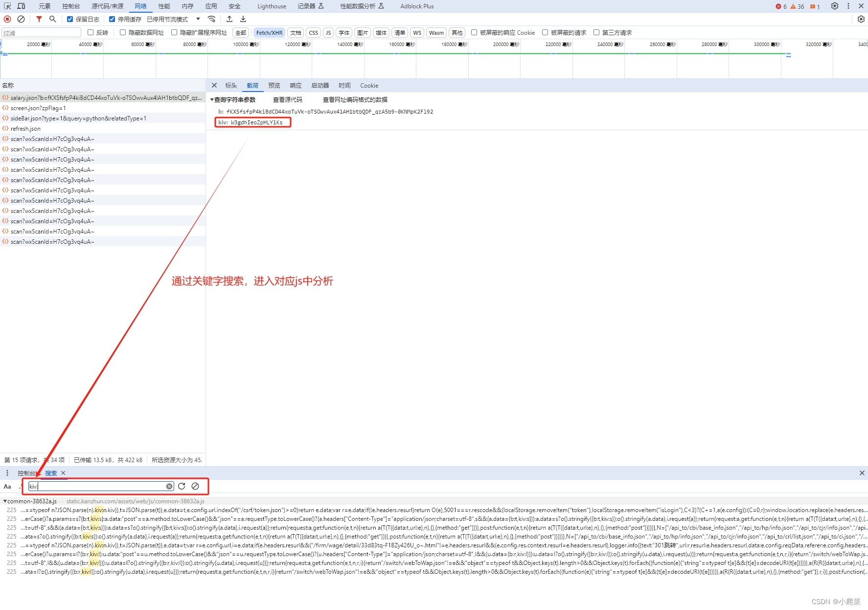Open the request Cookie tab
This screenshot has height=610, width=868.
tap(369, 85)
